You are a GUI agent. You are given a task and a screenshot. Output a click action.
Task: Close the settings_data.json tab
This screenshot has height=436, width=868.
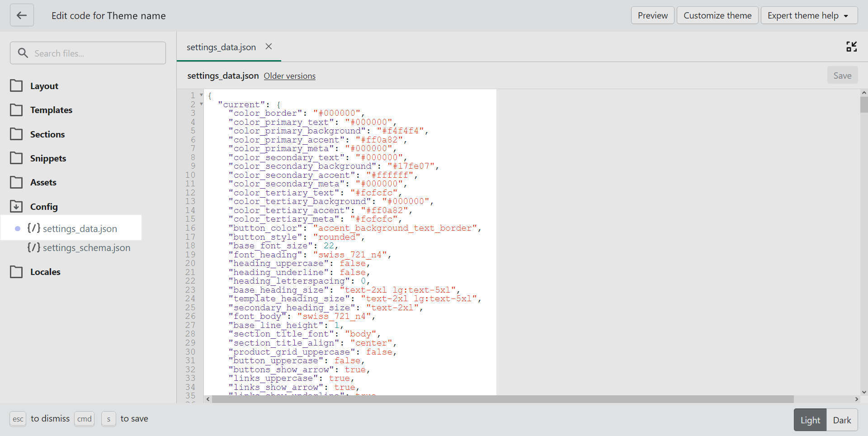[269, 47]
